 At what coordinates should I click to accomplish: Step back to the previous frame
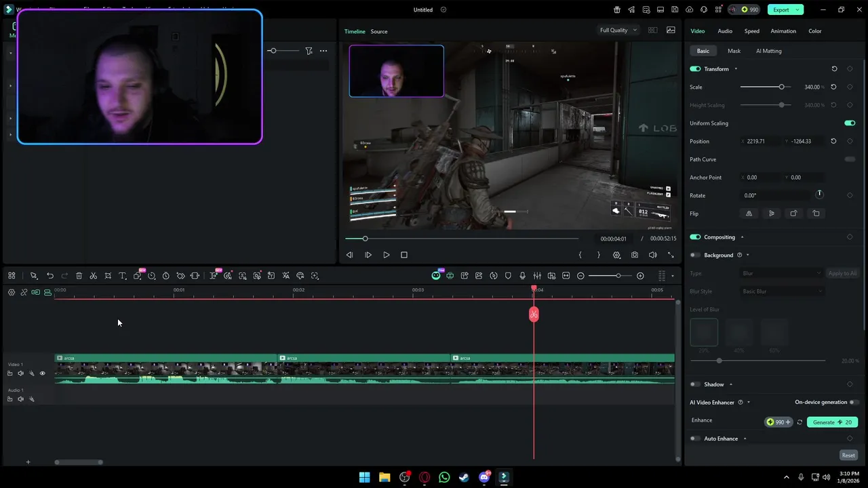(349, 255)
